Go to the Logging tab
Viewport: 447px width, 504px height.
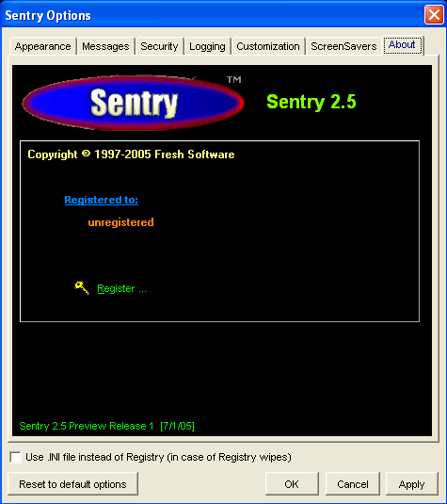coord(207,46)
